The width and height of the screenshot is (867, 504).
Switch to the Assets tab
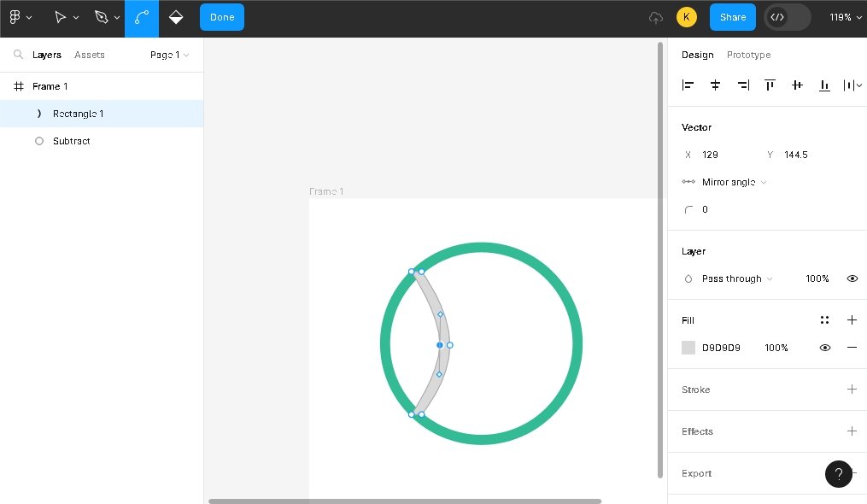90,55
